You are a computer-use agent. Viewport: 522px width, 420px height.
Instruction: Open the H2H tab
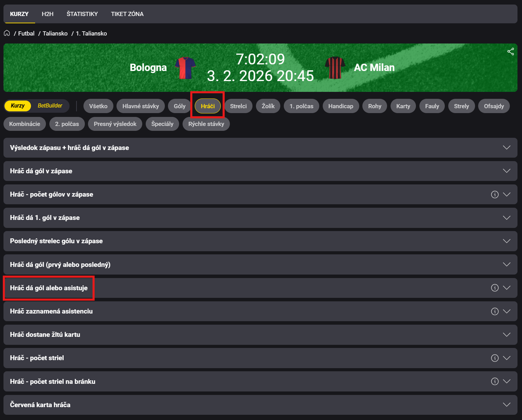coord(48,14)
